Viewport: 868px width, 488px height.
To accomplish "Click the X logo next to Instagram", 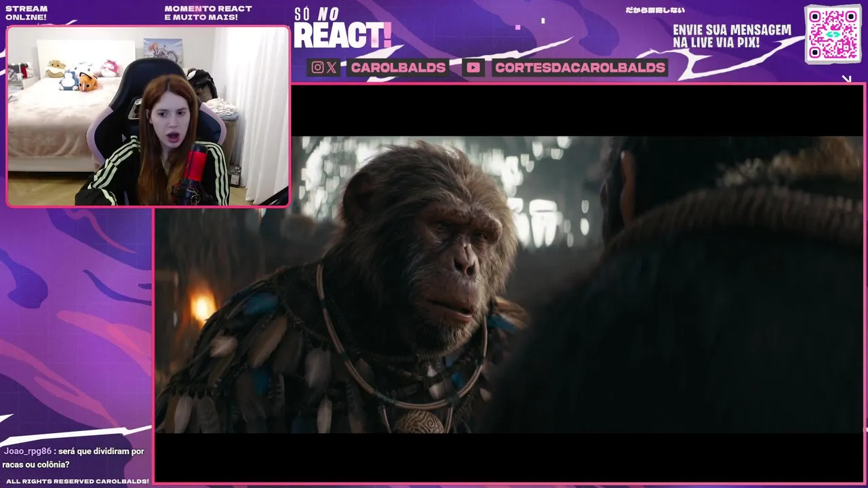I will [x=332, y=67].
